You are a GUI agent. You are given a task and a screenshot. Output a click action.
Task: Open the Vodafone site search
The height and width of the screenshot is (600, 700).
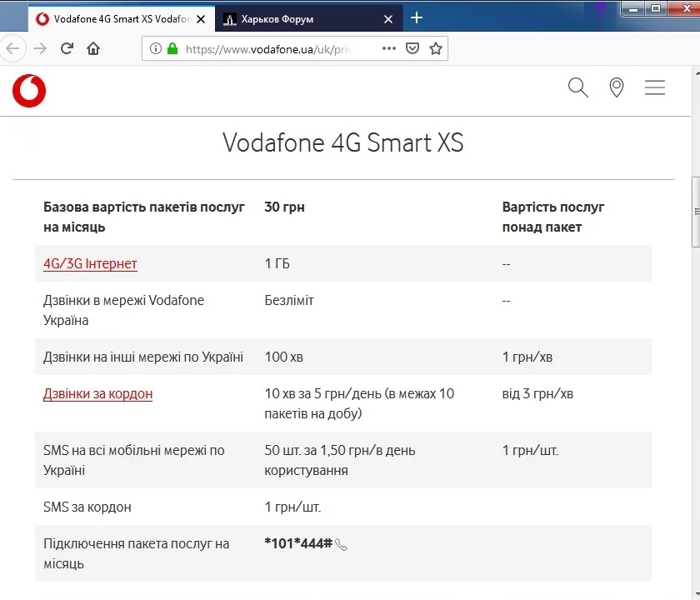pos(578,87)
